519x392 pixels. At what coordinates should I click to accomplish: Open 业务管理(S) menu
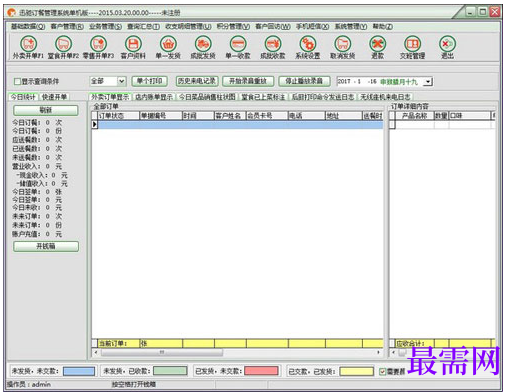click(105, 26)
